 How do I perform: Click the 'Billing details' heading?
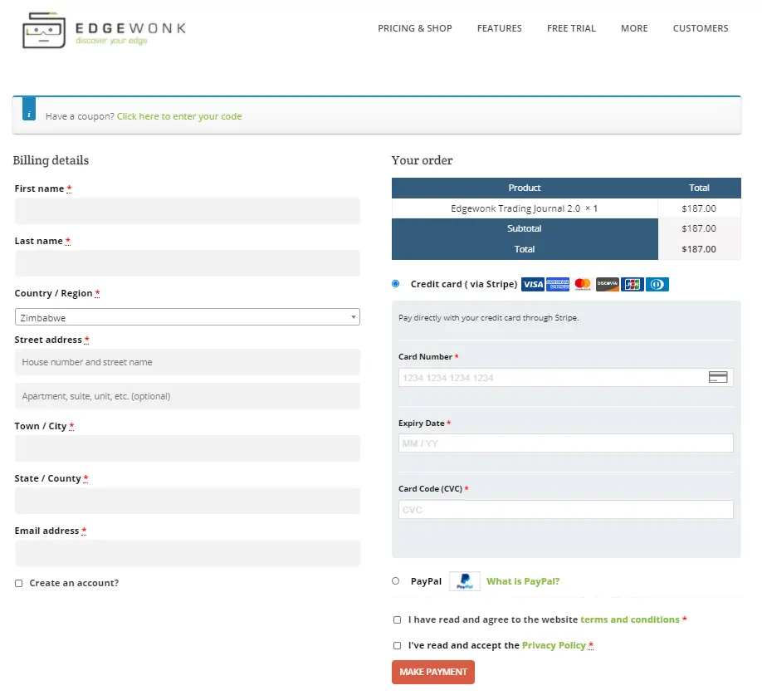click(x=51, y=160)
